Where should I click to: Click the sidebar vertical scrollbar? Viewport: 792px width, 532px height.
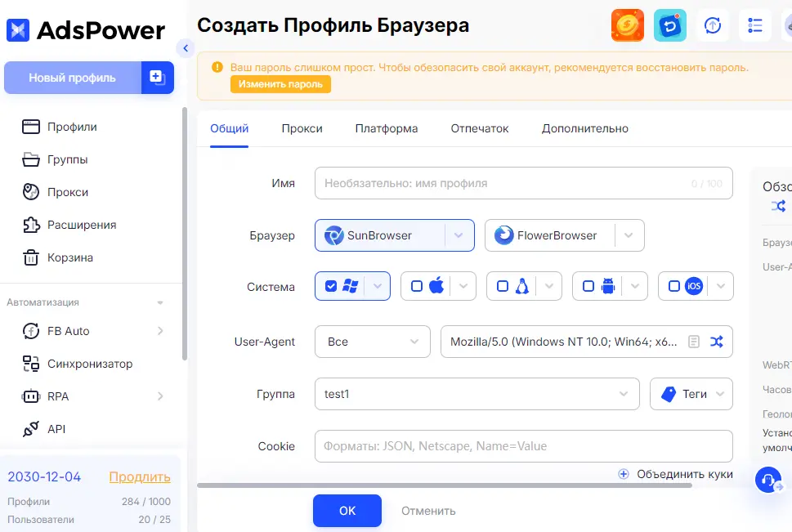[185, 234]
